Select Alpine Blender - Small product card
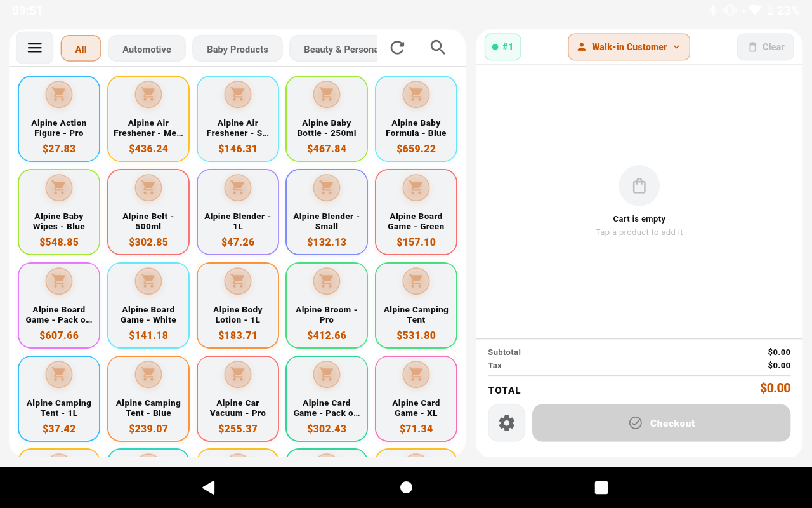The width and height of the screenshot is (812, 508). point(327,212)
